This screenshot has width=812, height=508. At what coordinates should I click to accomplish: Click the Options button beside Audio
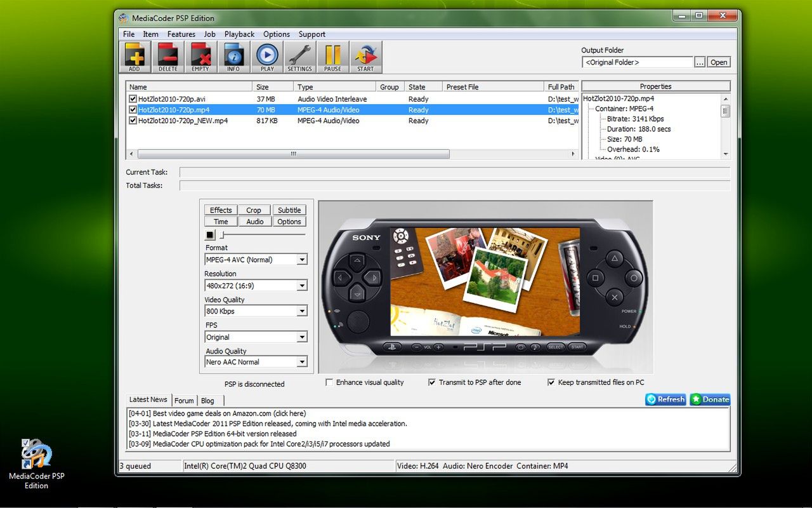[289, 222]
